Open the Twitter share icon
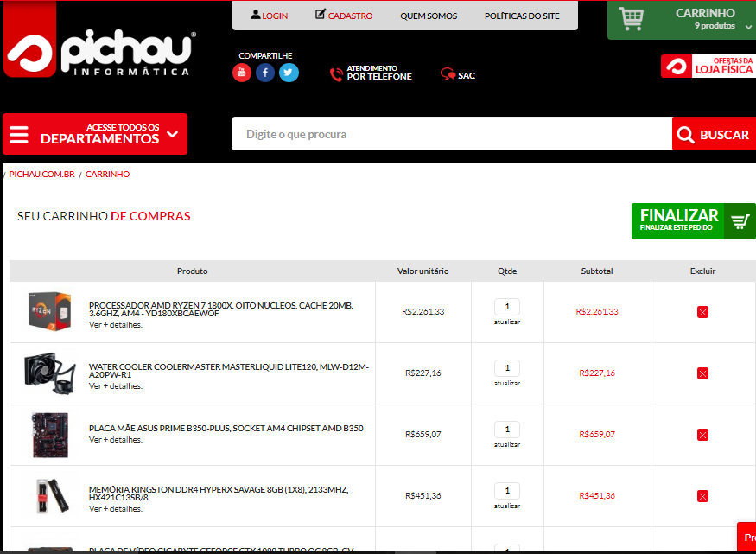The width and height of the screenshot is (756, 554). click(x=289, y=73)
